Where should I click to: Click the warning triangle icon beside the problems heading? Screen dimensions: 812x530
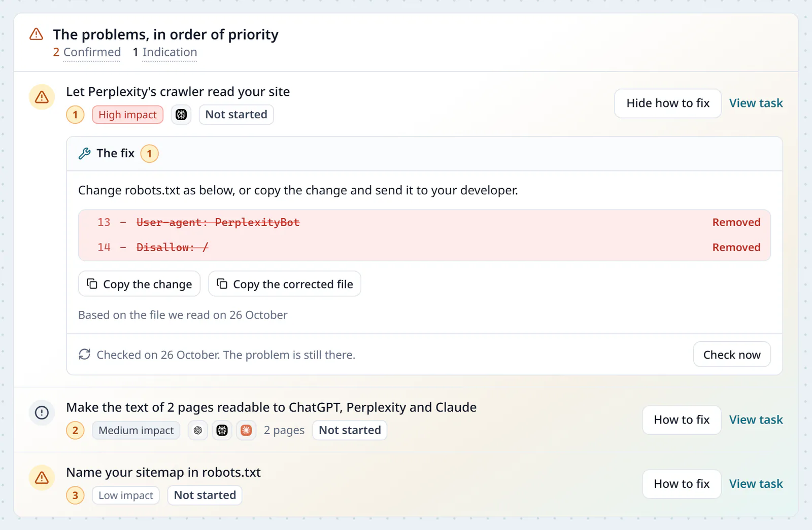tap(36, 34)
